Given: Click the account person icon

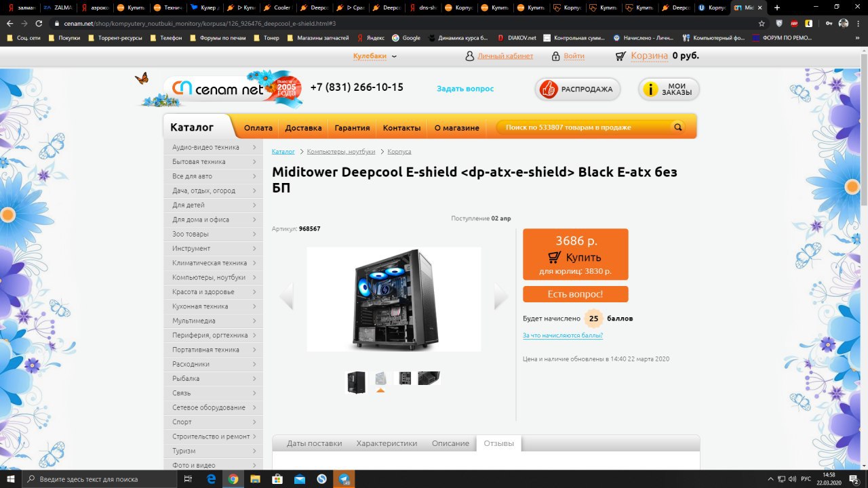Looking at the screenshot, I should pos(469,56).
